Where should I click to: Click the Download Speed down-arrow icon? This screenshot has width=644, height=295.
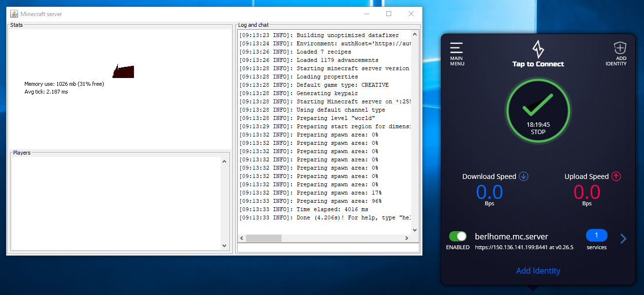[x=524, y=177]
